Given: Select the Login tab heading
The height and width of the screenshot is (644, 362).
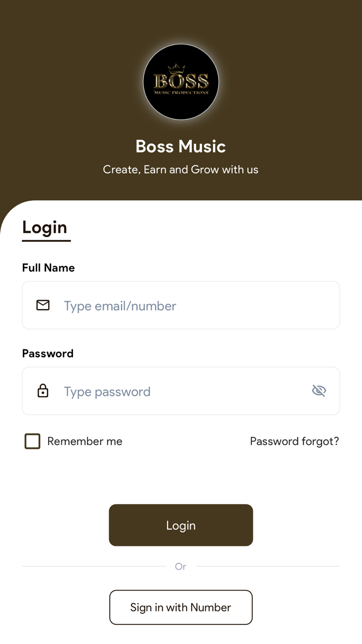Looking at the screenshot, I should pos(44,227).
